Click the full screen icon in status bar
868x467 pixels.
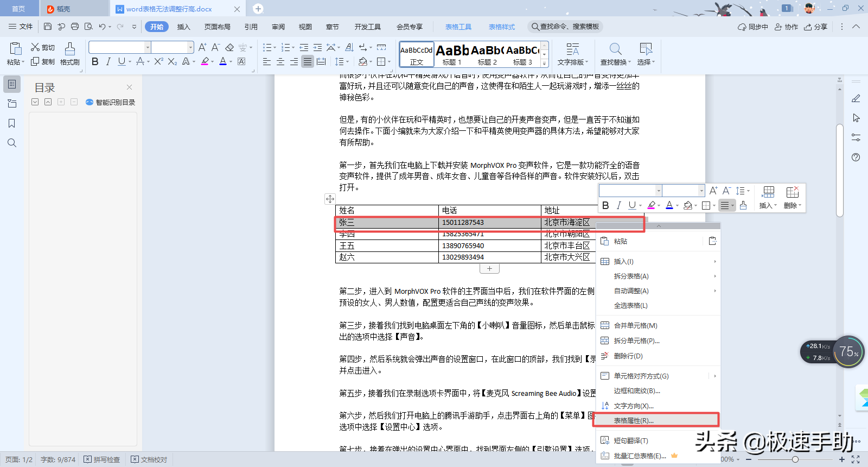click(856, 459)
